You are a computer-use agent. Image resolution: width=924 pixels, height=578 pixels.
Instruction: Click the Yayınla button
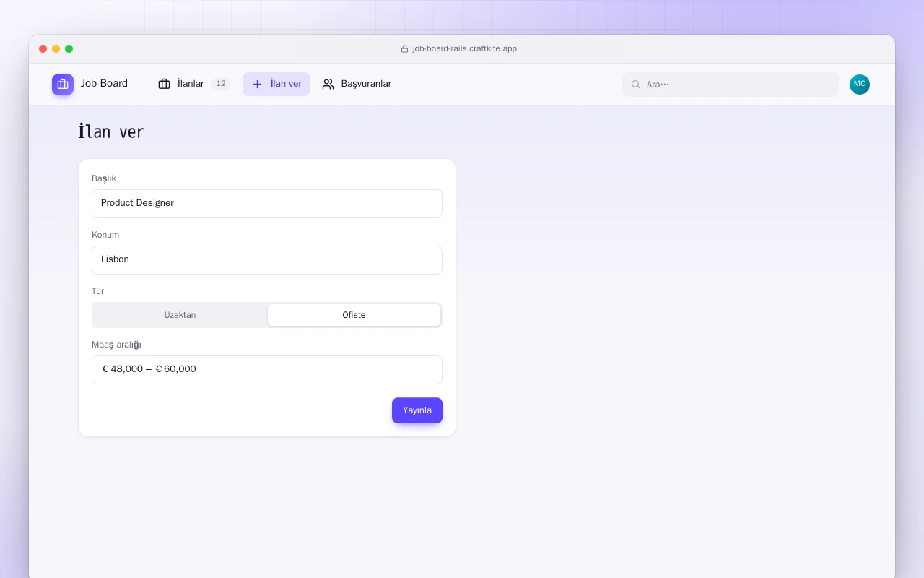pyautogui.click(x=417, y=410)
